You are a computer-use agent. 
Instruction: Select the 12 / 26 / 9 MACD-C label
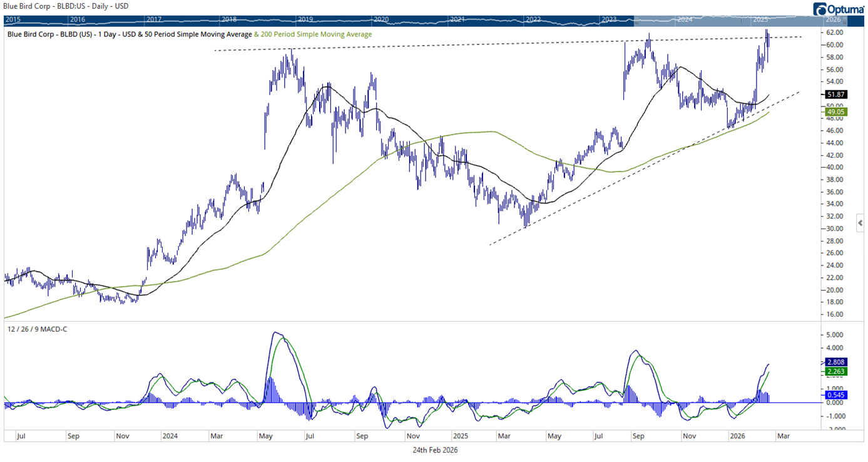coord(37,329)
